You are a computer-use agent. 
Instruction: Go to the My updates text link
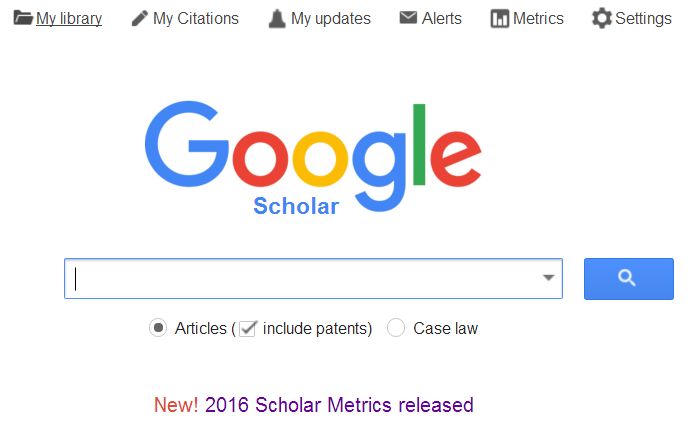click(331, 18)
